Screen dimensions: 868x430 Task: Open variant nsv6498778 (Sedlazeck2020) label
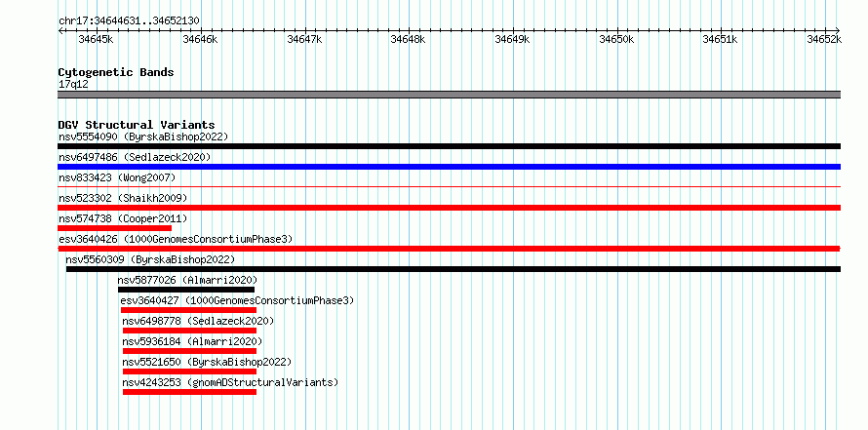pyautogui.click(x=198, y=321)
